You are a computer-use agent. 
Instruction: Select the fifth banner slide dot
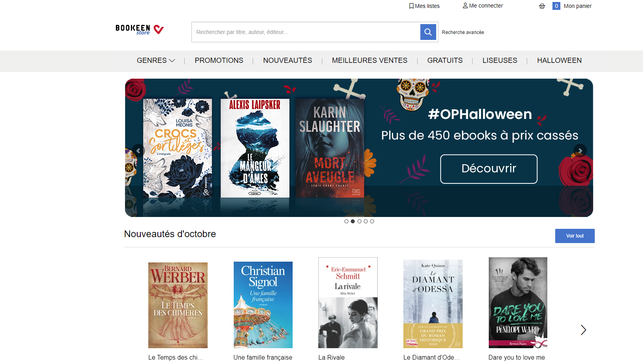coord(372,221)
